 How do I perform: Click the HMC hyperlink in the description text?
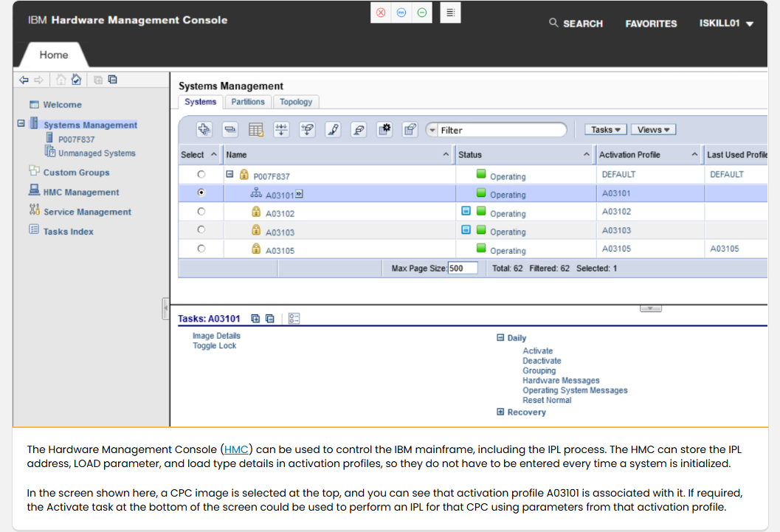[x=236, y=449]
